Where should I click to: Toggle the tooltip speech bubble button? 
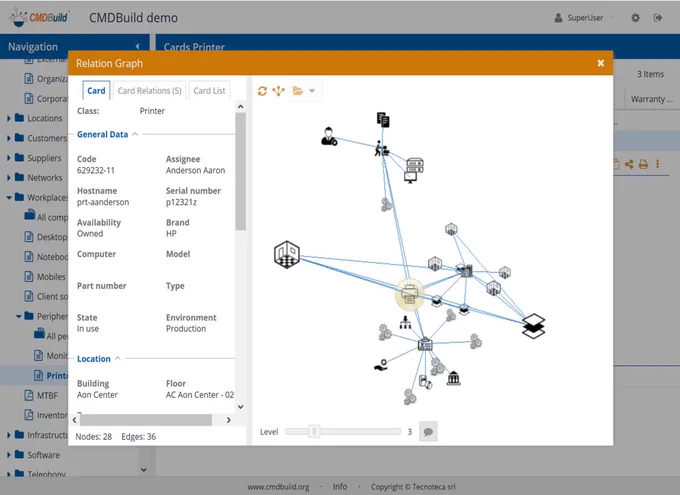(x=428, y=432)
